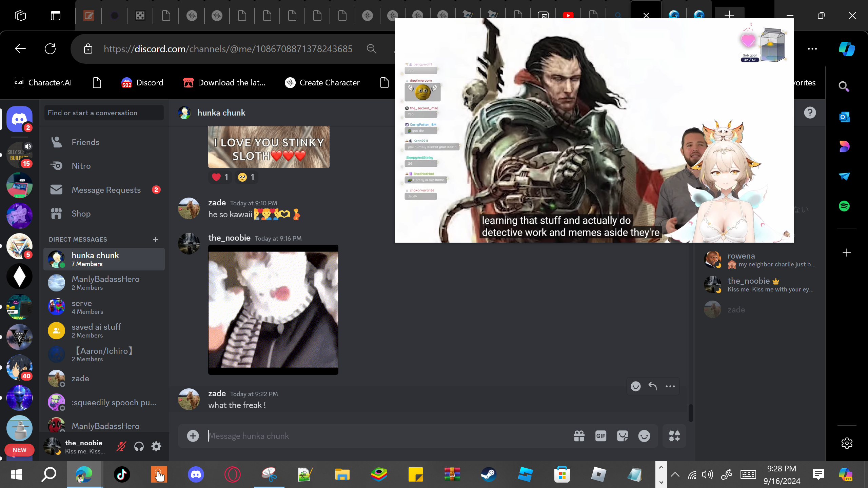Toggle headphone deafen in user panel
Viewport: 868px width, 488px height.
click(x=139, y=447)
